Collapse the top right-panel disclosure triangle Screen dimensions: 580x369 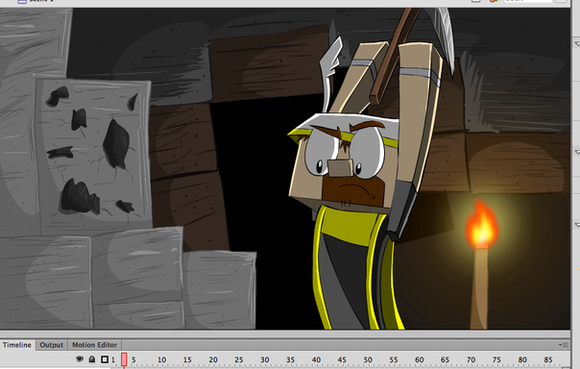[x=577, y=44]
